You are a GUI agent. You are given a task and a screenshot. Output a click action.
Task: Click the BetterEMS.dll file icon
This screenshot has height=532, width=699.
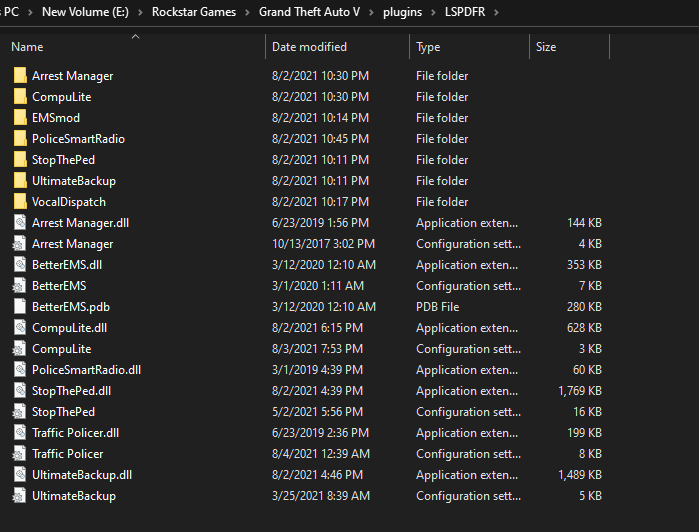click(x=20, y=265)
